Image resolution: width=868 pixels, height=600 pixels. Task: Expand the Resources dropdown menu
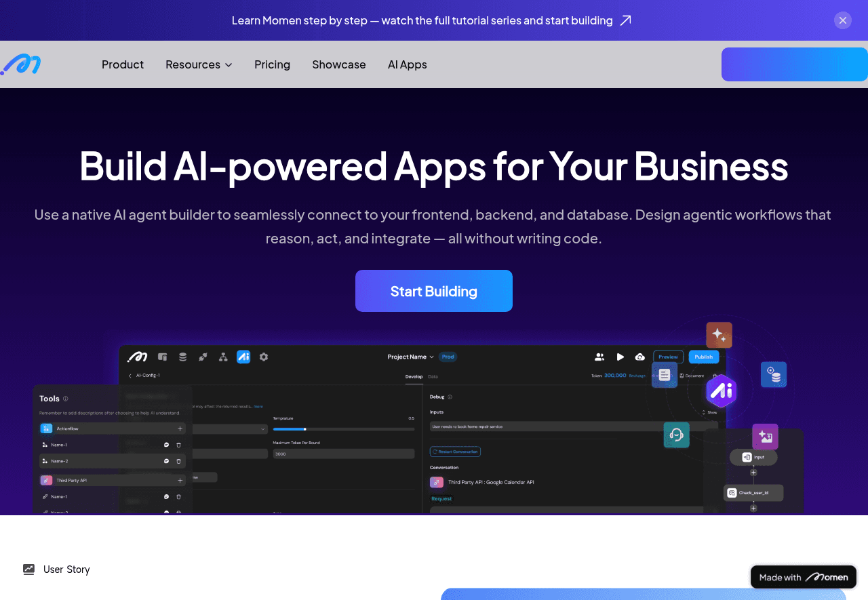tap(199, 64)
